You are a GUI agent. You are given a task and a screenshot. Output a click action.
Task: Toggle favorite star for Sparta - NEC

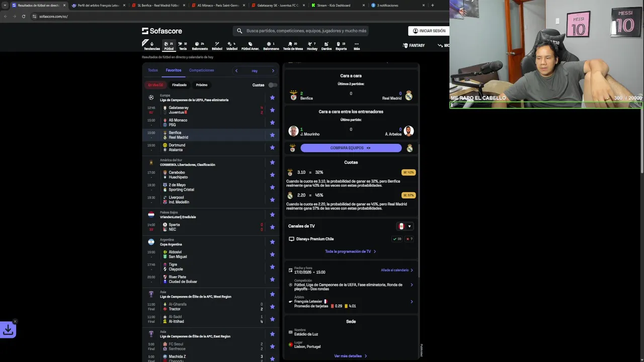pos(272,227)
